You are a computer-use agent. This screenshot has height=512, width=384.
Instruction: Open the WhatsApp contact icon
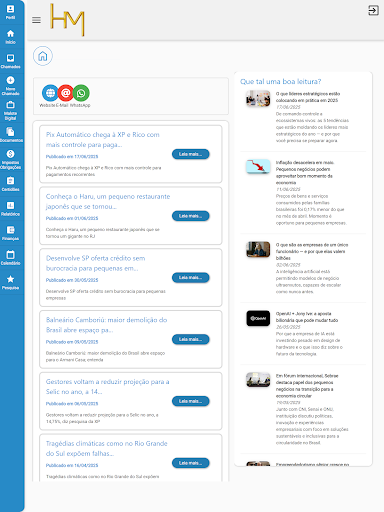(x=81, y=93)
